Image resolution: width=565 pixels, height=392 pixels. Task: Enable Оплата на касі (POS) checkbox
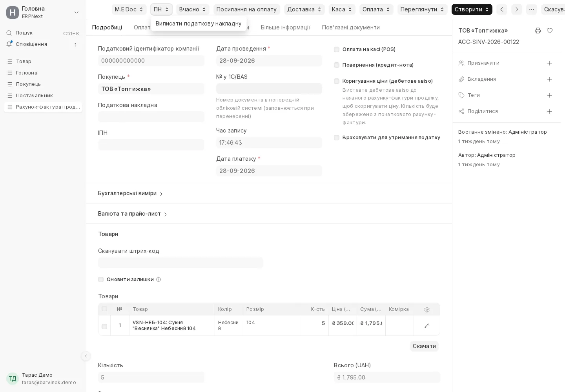click(337, 49)
